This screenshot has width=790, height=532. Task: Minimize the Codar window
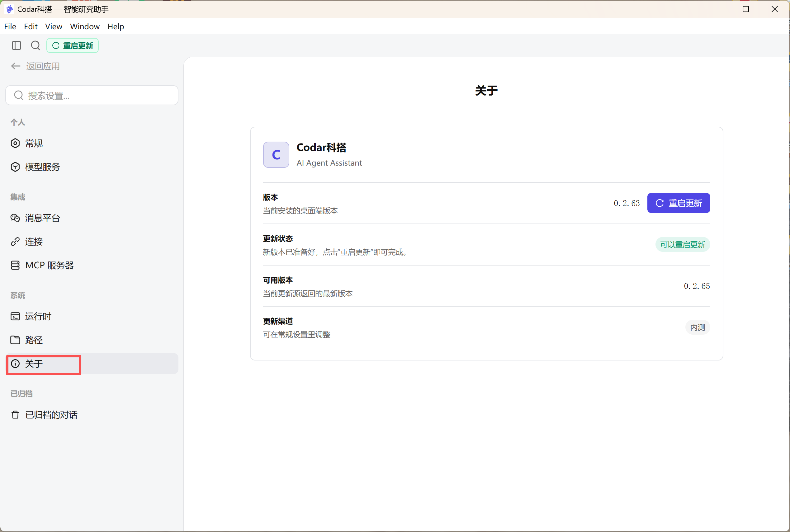point(717,9)
